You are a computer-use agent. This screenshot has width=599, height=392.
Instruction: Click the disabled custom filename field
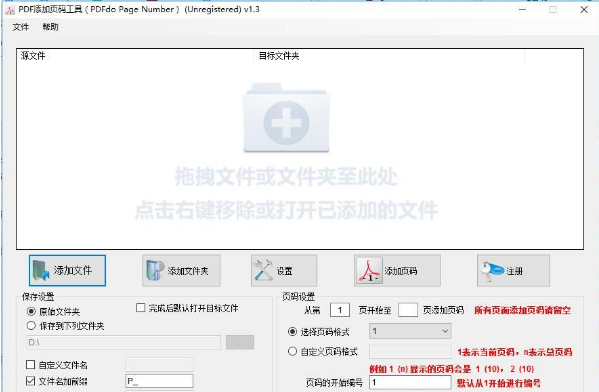click(x=159, y=364)
